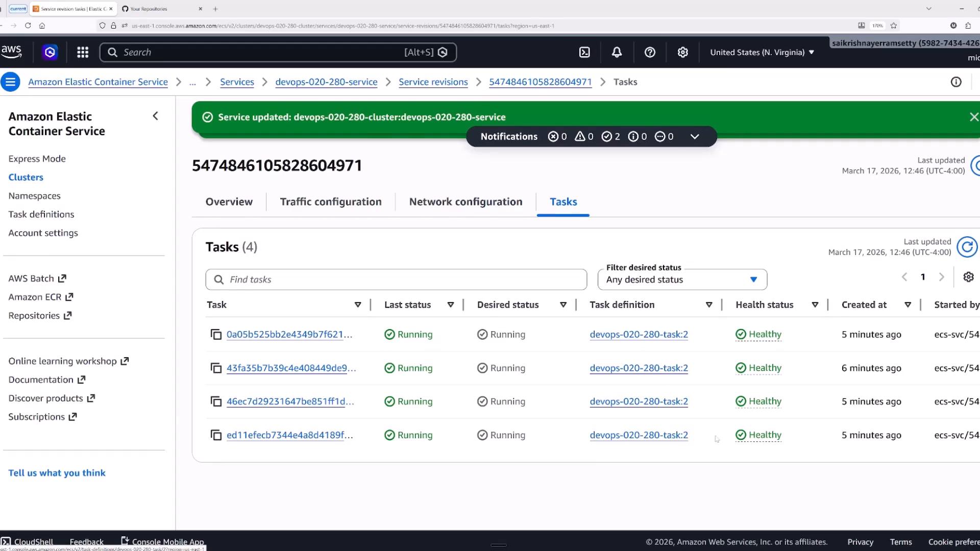980x551 pixels.
Task: Select the Tasks tab
Action: click(x=563, y=202)
